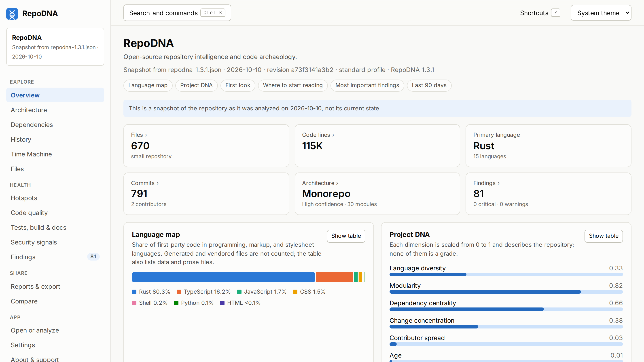Select History in the sidebar
The image size is (644, 362).
55,139
